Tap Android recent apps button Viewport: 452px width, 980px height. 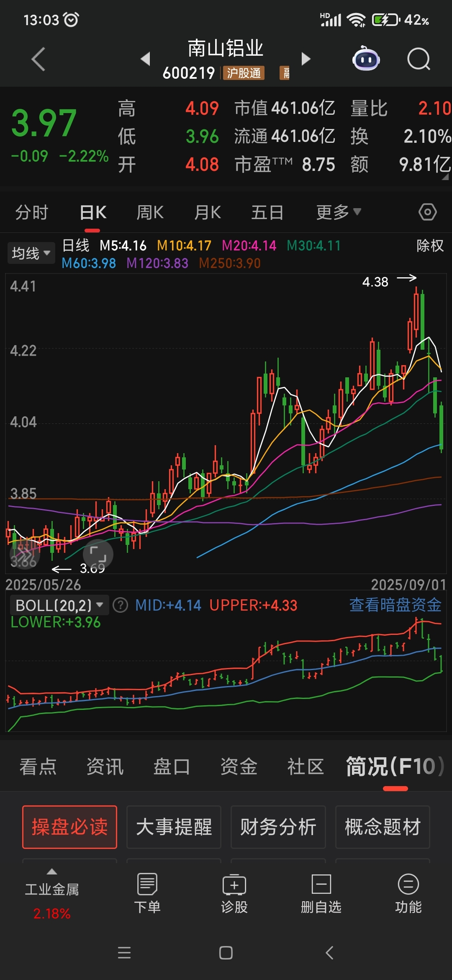(124, 953)
